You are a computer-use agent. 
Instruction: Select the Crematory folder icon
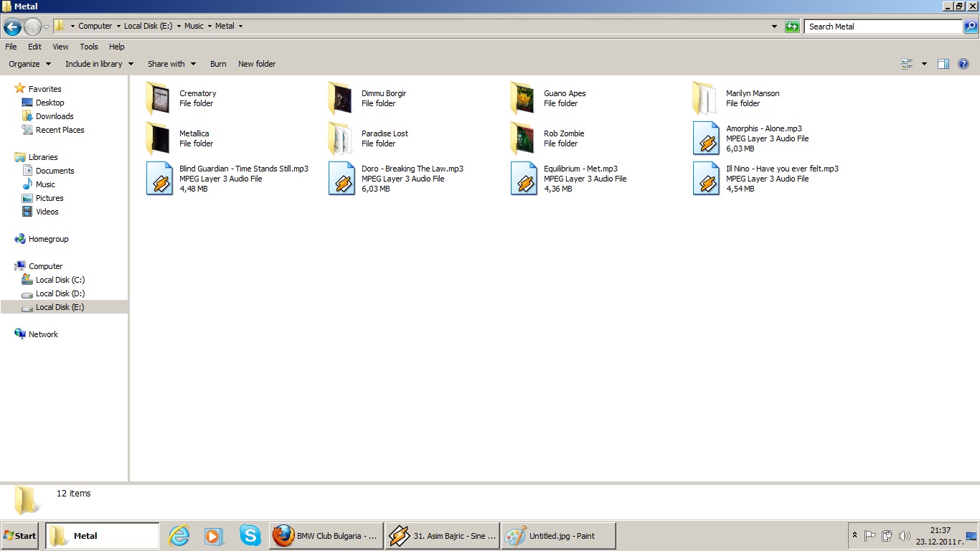159,98
